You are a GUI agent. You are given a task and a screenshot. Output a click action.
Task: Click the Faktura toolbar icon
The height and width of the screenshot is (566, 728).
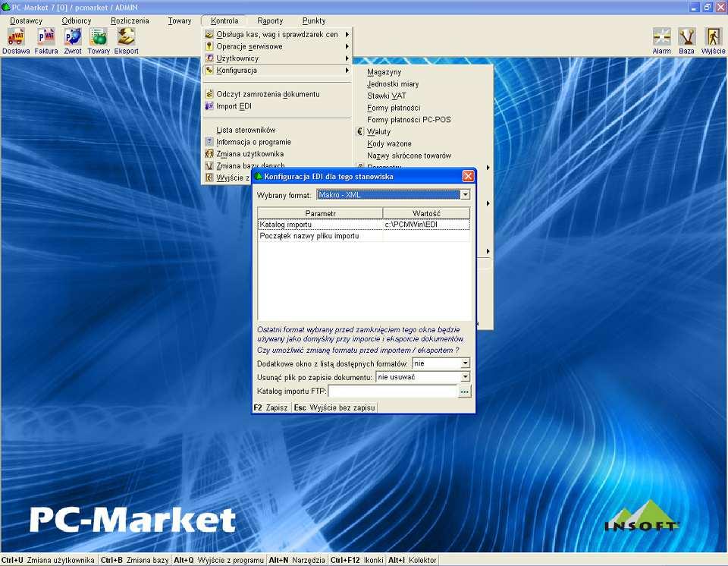coord(46,41)
